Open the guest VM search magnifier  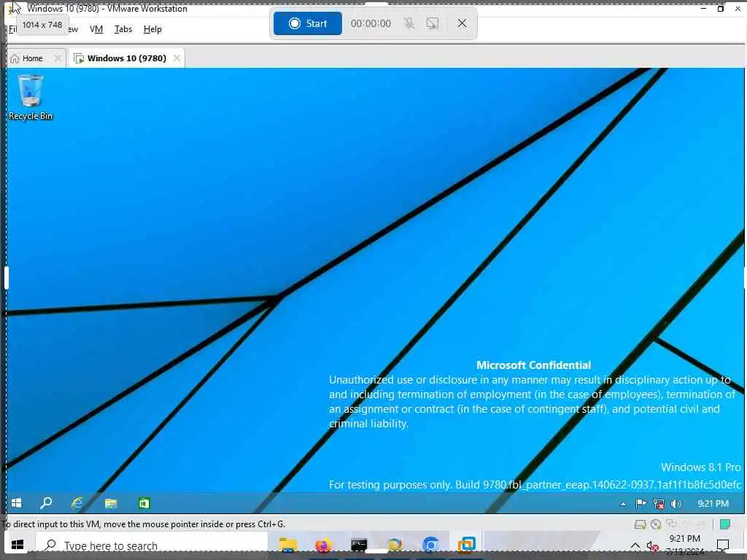coord(46,503)
